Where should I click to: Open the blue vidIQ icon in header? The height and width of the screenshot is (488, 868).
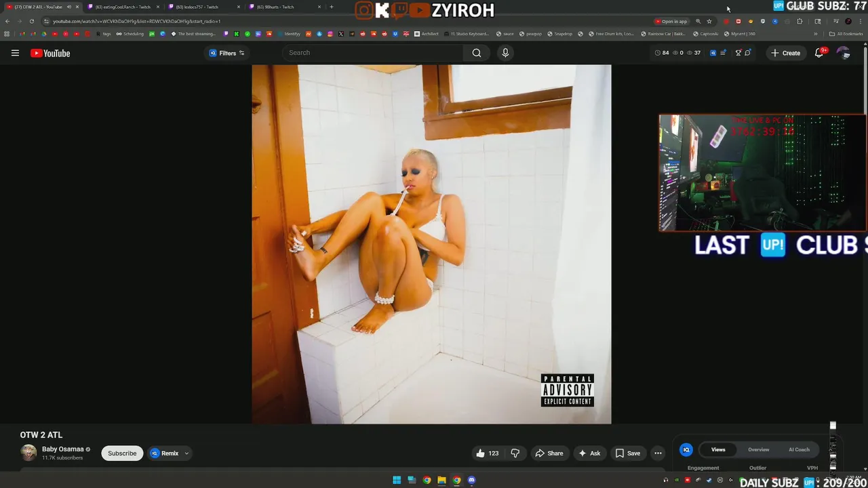713,53
